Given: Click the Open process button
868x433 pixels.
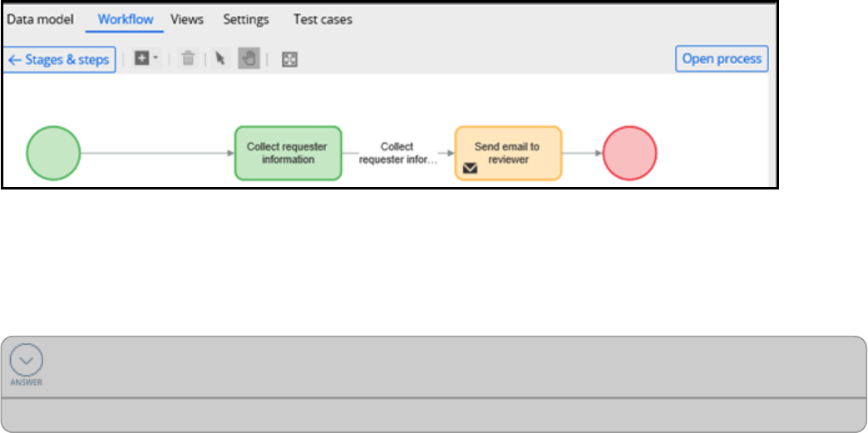Looking at the screenshot, I should (722, 59).
